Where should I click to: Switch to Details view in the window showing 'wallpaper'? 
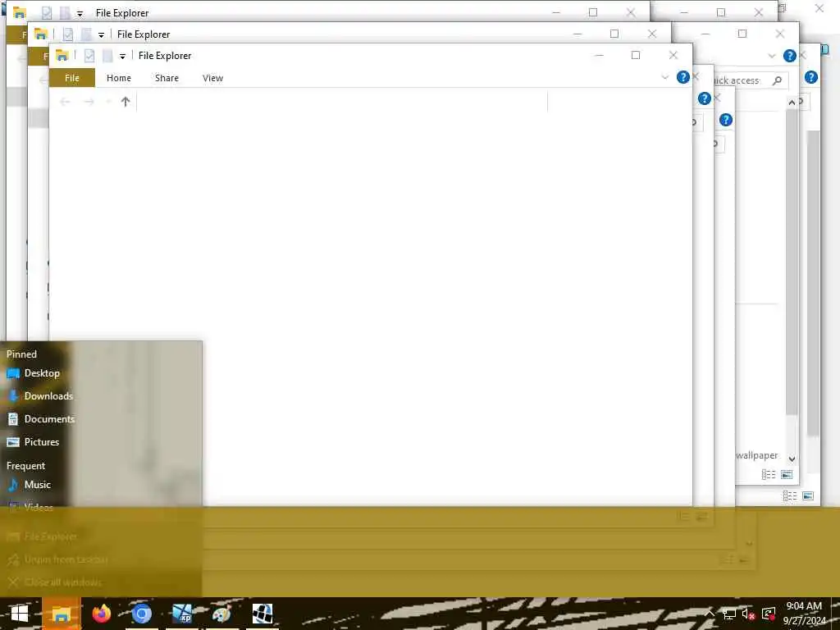[x=769, y=475]
